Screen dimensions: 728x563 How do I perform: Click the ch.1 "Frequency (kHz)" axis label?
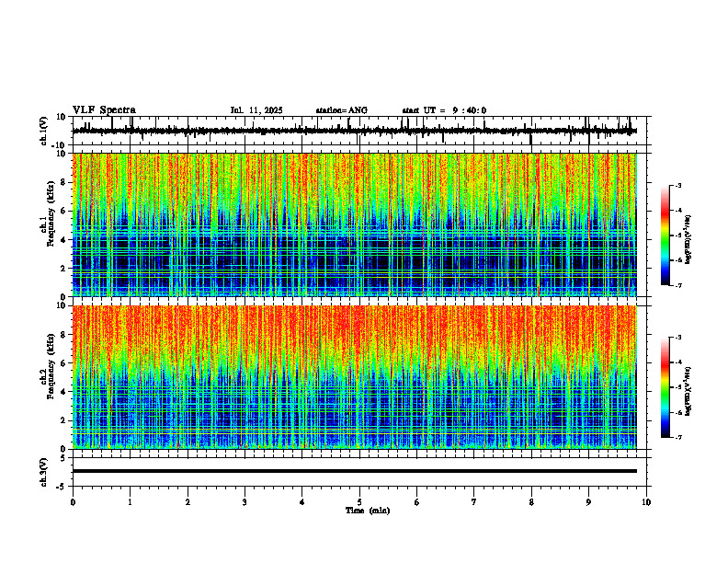[x=51, y=213]
